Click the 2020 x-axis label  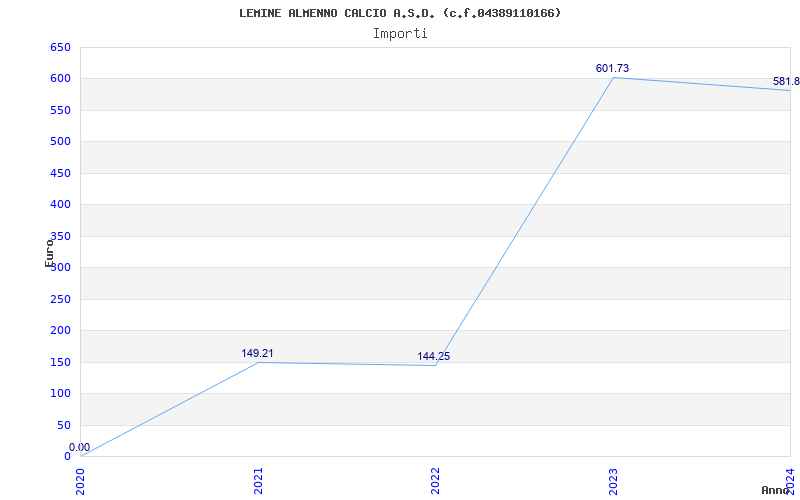tap(81, 482)
